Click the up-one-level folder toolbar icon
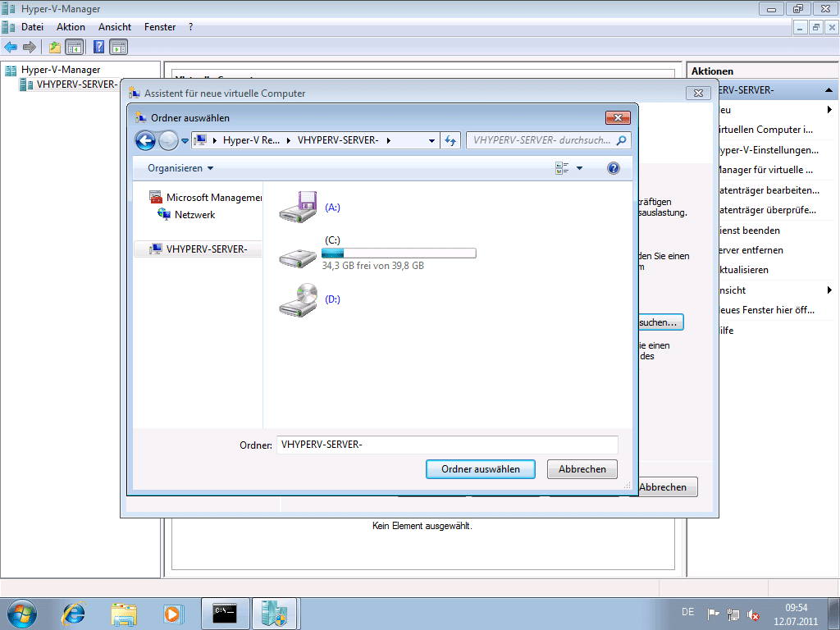 pyautogui.click(x=55, y=47)
